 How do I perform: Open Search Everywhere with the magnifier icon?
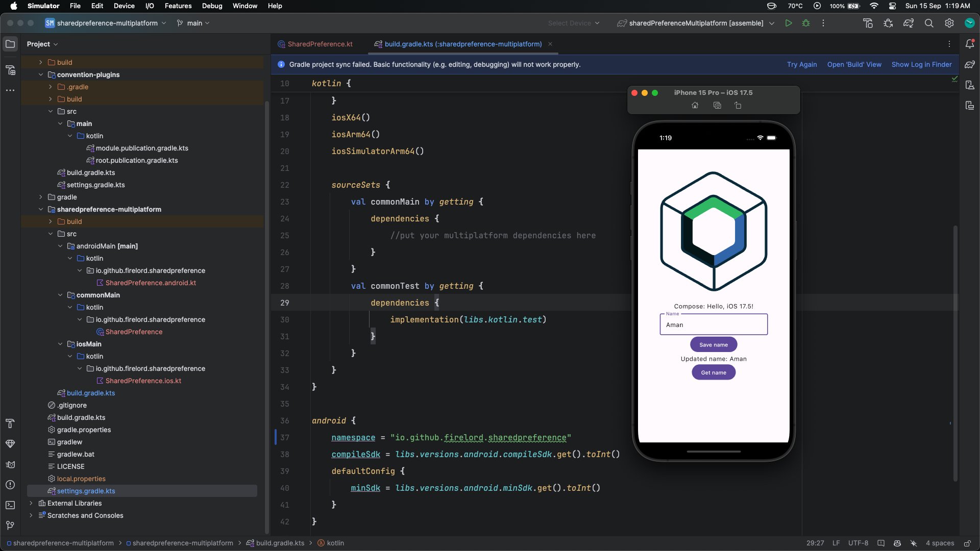pos(929,23)
